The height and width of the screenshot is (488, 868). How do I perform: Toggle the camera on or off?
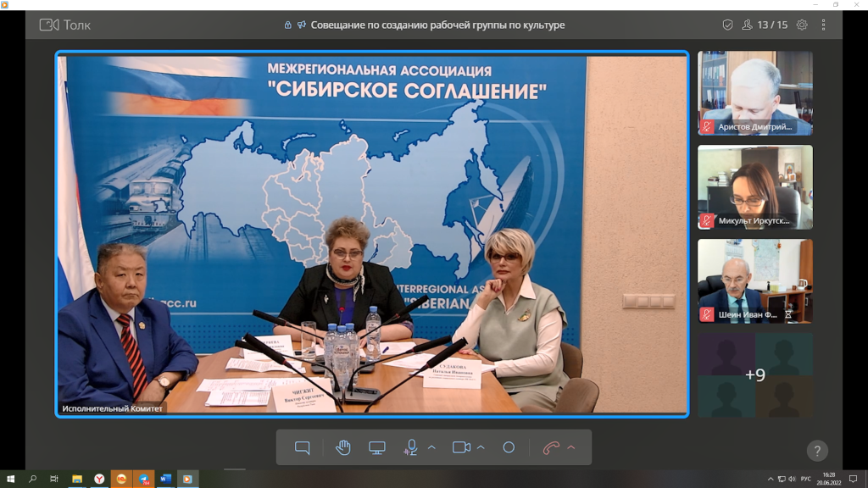coord(461,447)
